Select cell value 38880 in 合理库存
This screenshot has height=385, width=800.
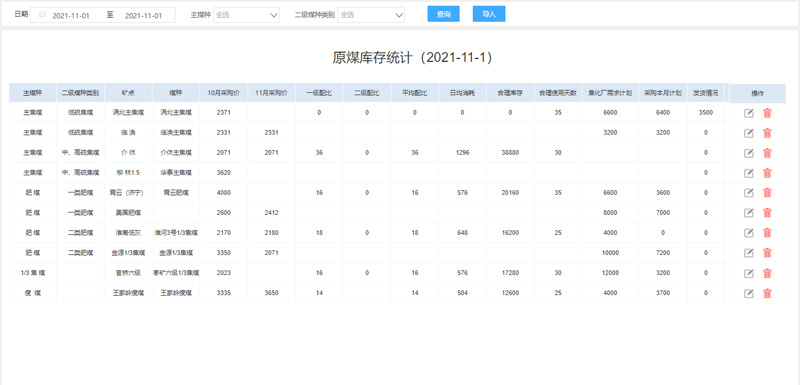[510, 152]
